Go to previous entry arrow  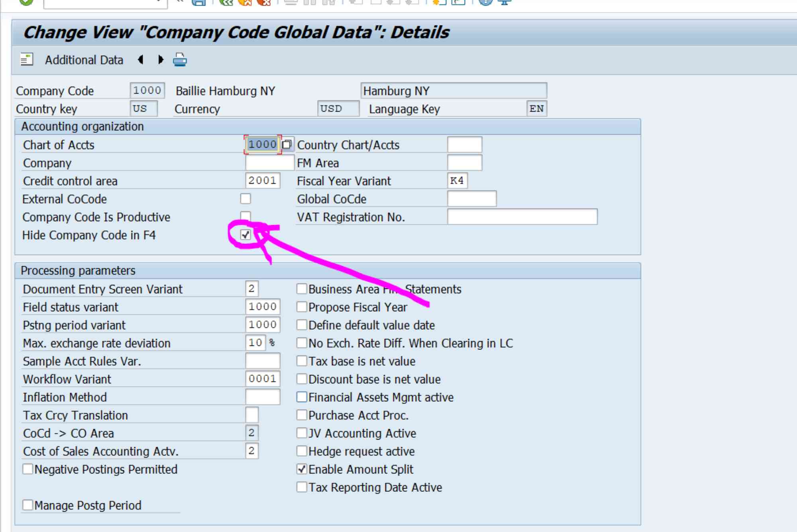(x=140, y=60)
